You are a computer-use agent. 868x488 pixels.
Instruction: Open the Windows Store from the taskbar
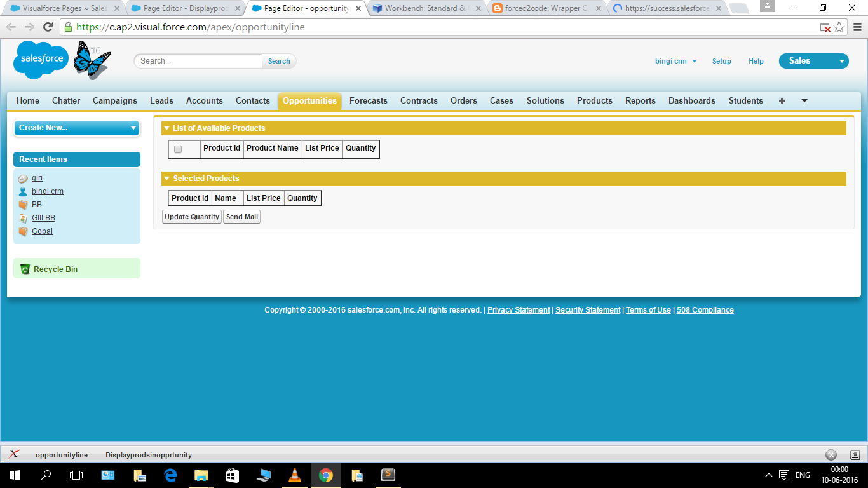click(233, 475)
